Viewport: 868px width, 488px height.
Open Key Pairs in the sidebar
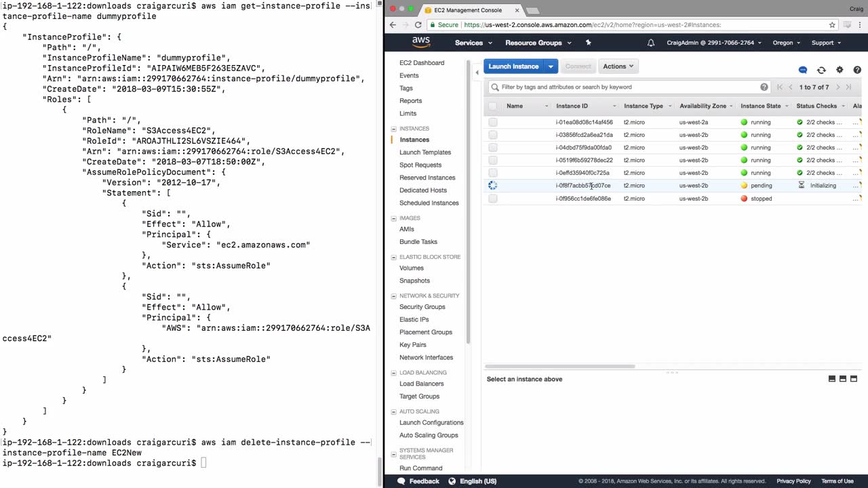[413, 345]
